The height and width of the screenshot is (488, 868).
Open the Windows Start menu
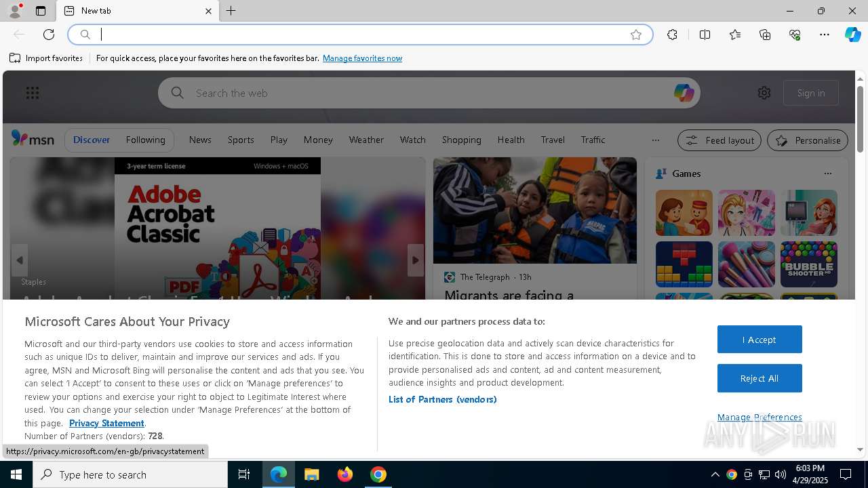[16, 474]
